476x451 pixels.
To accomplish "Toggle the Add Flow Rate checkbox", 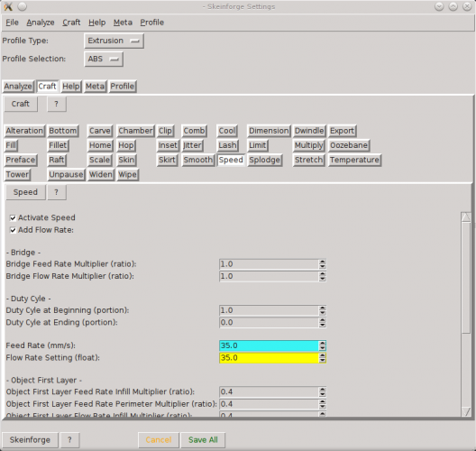I will pyautogui.click(x=13, y=230).
